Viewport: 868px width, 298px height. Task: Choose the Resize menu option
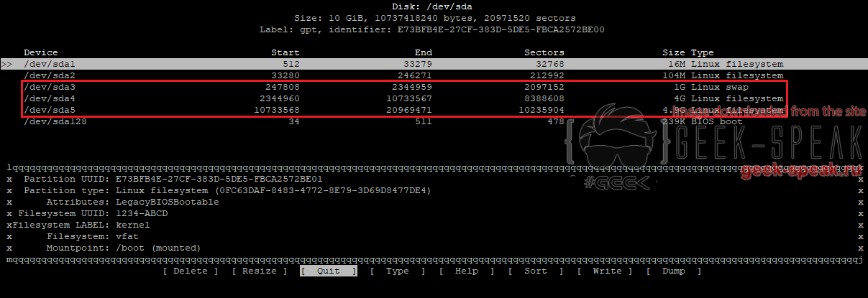point(260,271)
